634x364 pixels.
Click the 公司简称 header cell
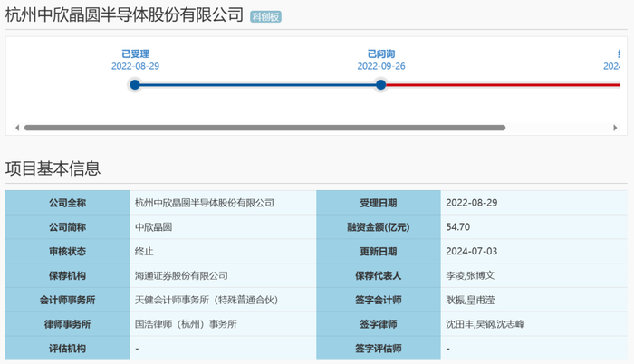[68, 227]
